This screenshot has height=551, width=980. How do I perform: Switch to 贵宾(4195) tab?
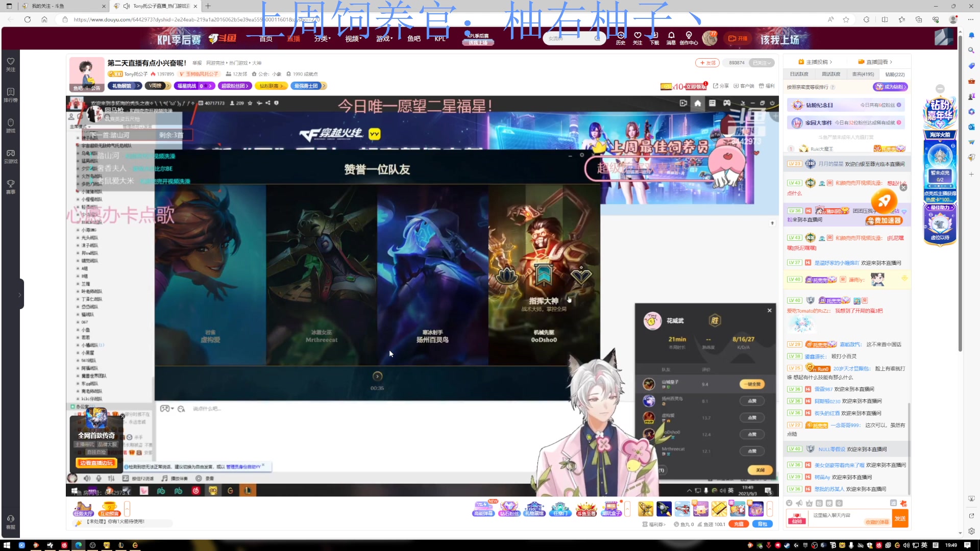863,74
